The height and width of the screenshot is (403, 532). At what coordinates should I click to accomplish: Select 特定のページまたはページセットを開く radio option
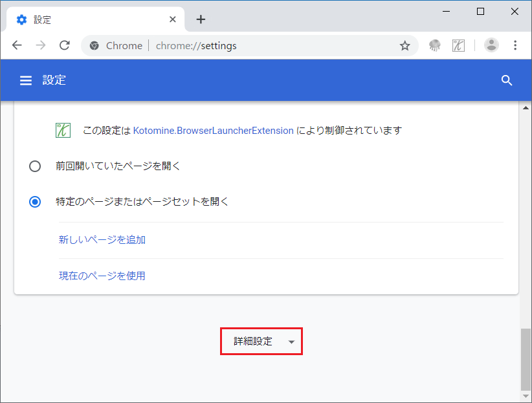click(x=35, y=202)
